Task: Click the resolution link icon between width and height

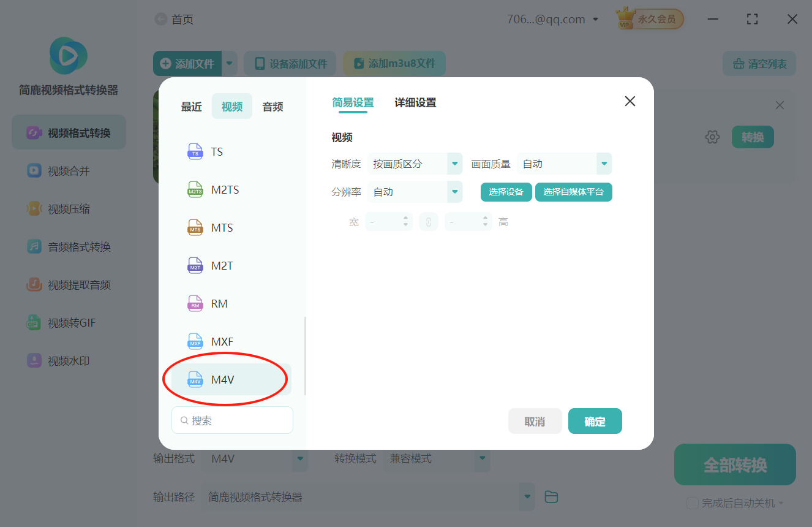Action: (429, 221)
